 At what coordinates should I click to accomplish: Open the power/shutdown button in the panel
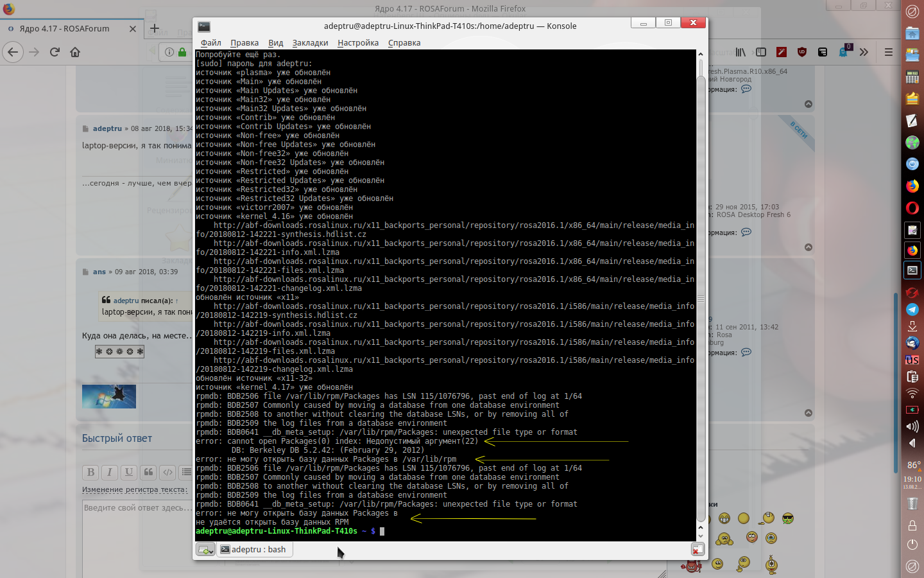coord(912,545)
